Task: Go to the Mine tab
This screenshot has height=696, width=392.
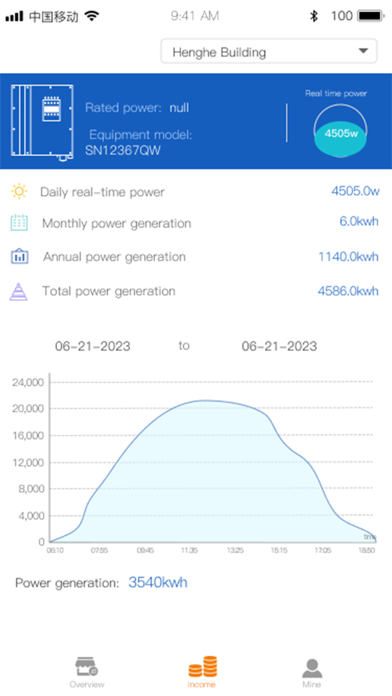Action: [x=312, y=673]
